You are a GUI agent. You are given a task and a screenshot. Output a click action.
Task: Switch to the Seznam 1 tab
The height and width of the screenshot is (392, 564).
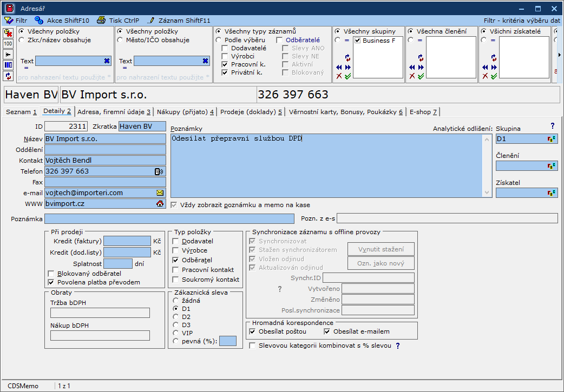21,112
